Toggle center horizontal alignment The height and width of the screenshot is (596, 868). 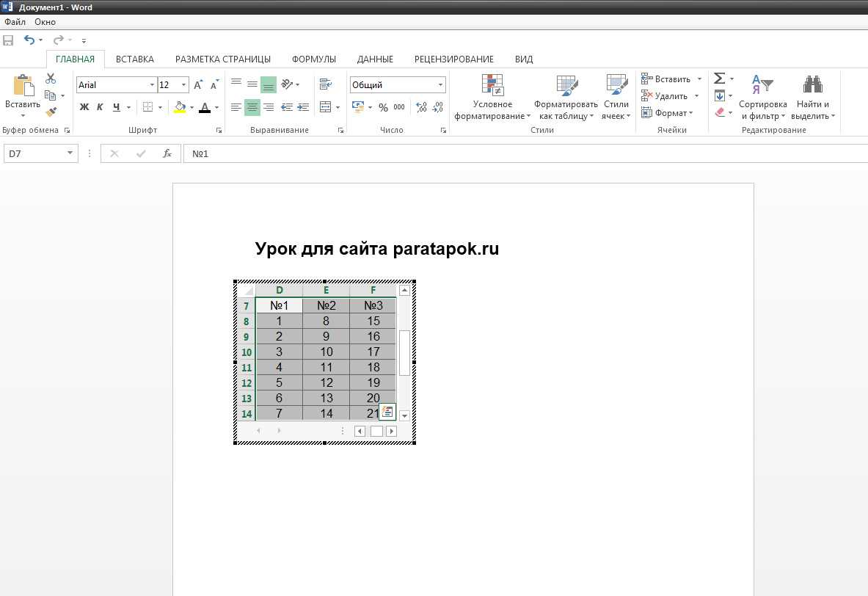pyautogui.click(x=252, y=107)
